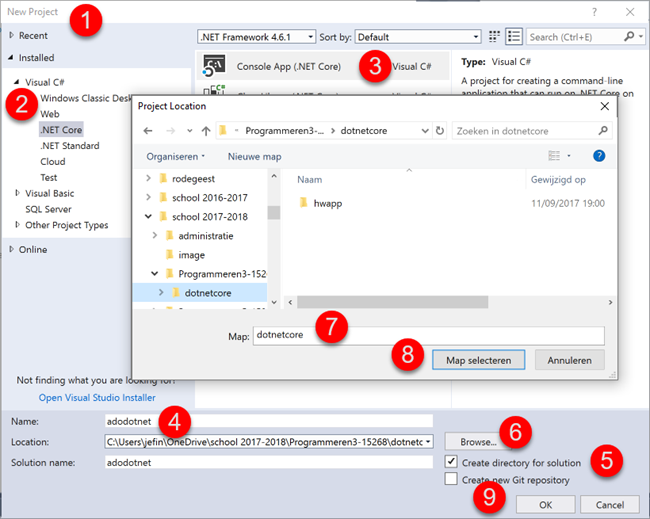This screenshot has width=650, height=519.
Task: Sort files by Gewijzigd op column header
Action: [x=558, y=179]
